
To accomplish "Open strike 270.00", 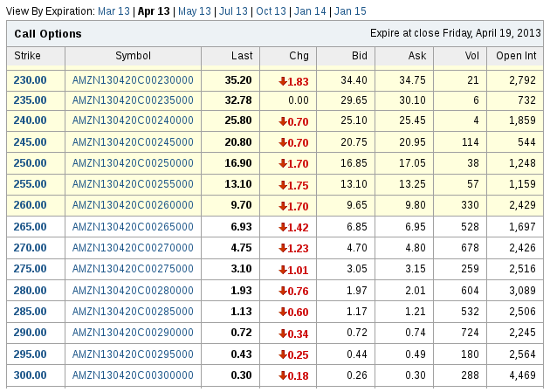I will point(30,248).
